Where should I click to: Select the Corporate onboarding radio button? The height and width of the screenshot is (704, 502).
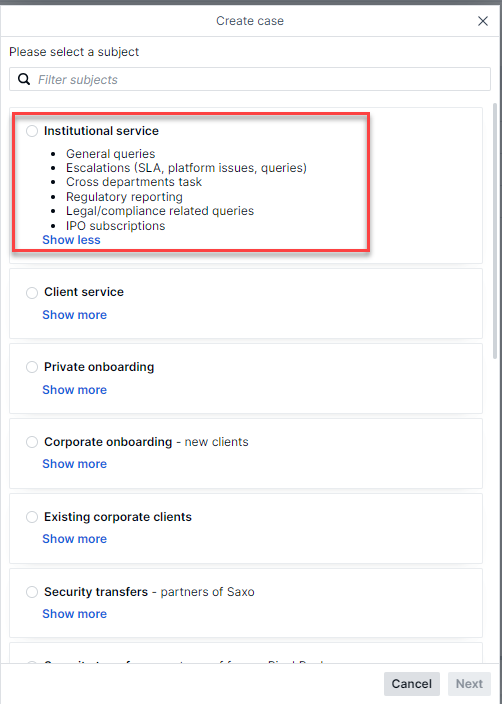click(x=32, y=442)
